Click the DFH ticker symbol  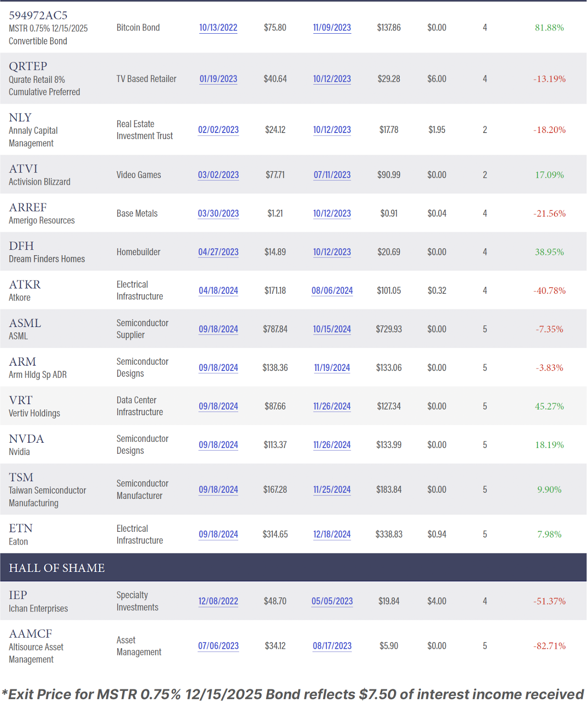click(21, 246)
